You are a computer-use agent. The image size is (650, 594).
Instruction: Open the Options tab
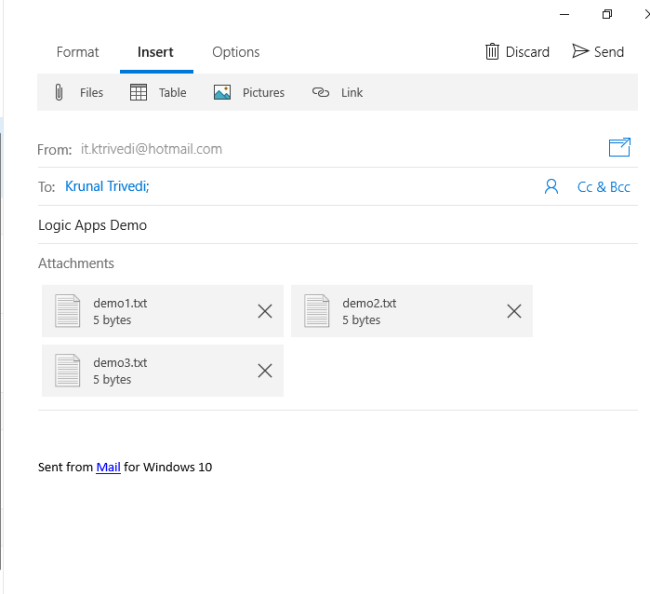[x=236, y=52]
